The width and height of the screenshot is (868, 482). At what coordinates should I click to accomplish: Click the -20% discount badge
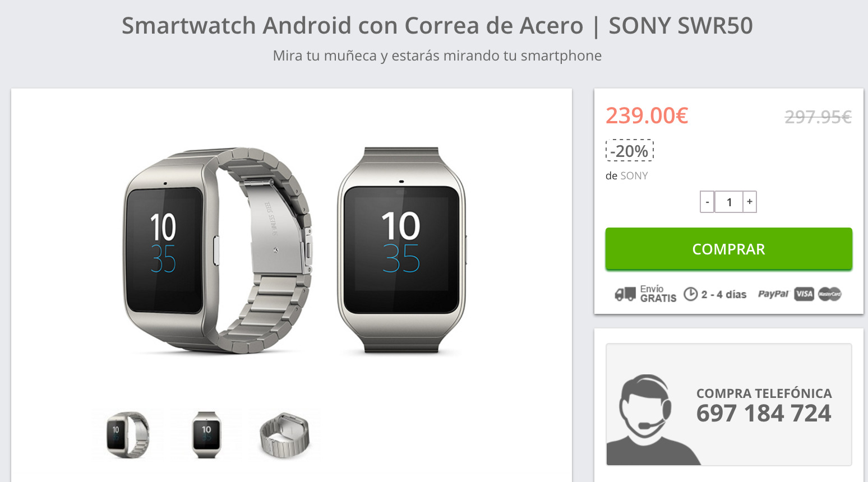630,150
